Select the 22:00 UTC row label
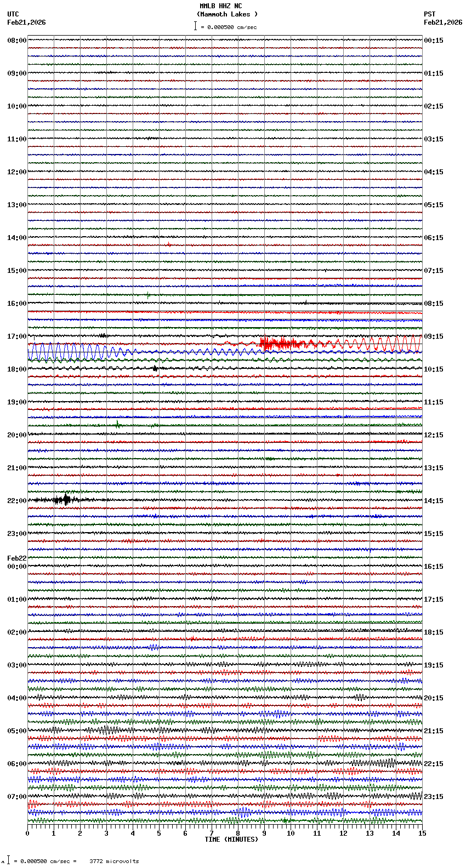 pyautogui.click(x=17, y=501)
